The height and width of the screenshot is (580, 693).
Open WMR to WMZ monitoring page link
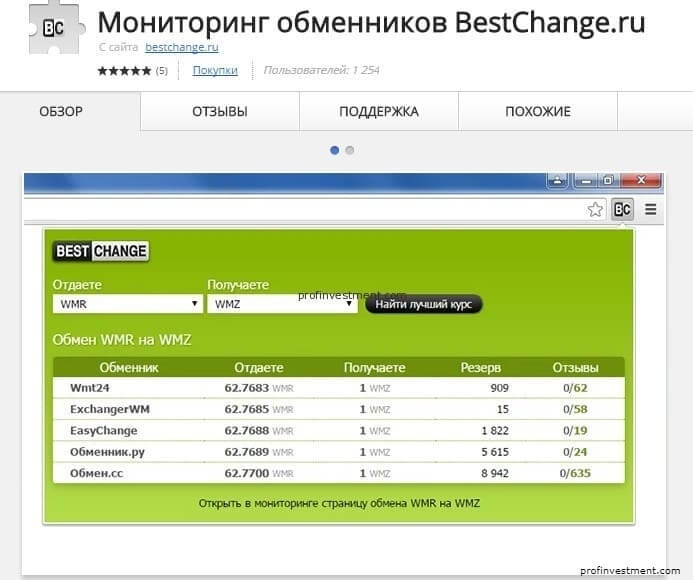pyautogui.click(x=339, y=503)
